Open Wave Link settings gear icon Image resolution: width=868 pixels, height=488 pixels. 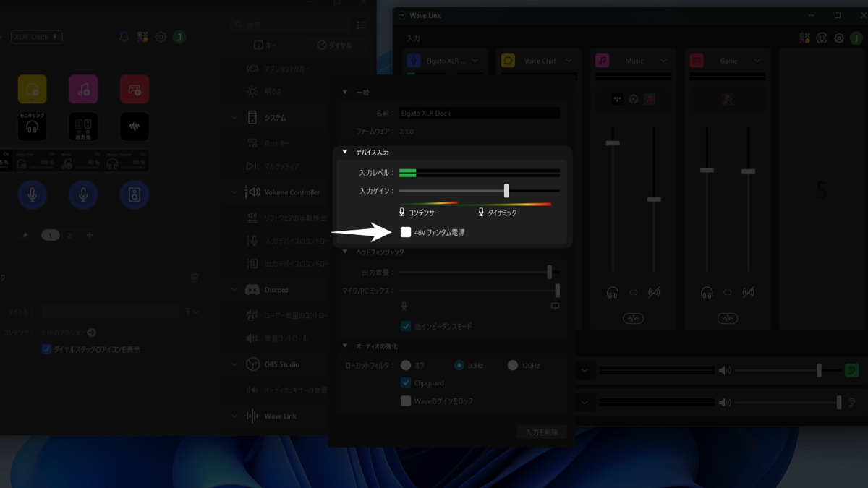click(x=839, y=38)
